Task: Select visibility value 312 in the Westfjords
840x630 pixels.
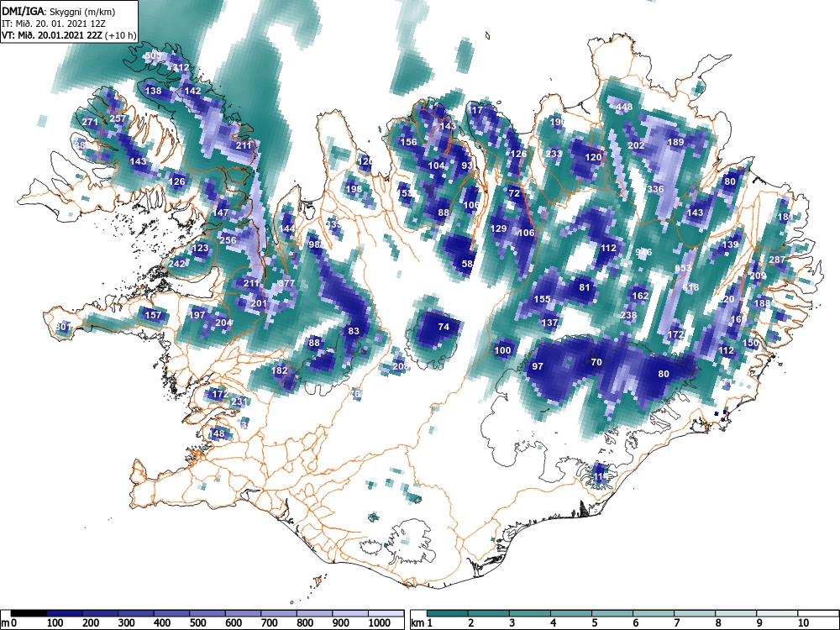Action: pyautogui.click(x=181, y=67)
